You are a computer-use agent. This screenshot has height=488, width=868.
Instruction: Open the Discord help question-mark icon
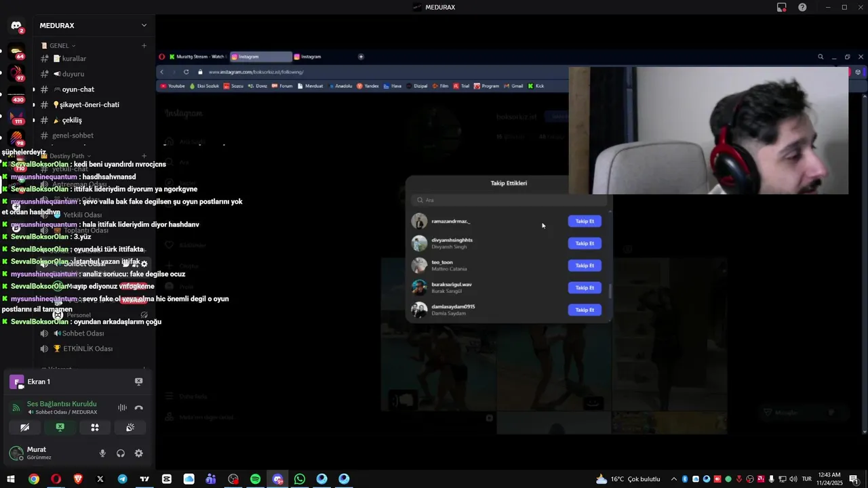click(803, 7)
